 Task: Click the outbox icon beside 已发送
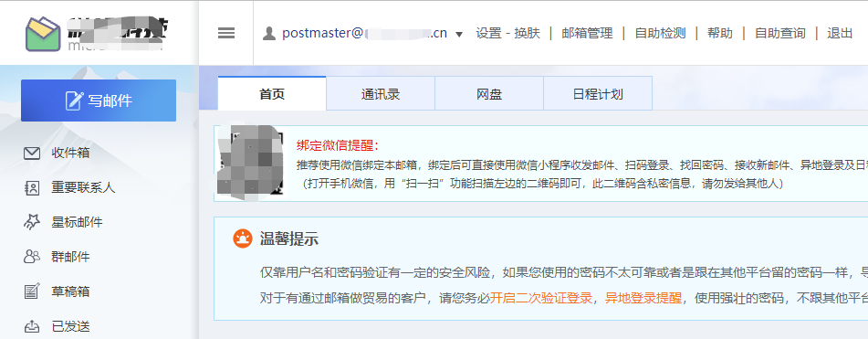pos(32,327)
